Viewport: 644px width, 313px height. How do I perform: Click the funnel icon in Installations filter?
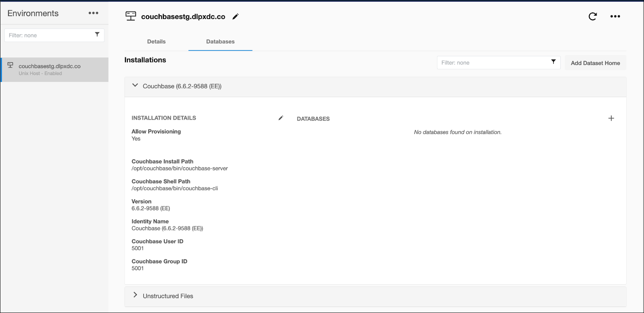(553, 62)
